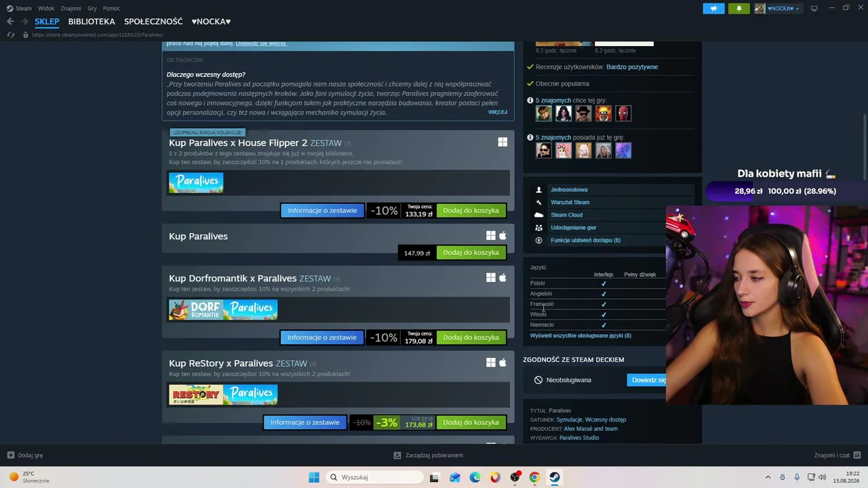
Task: Open the volume icon in the system tray
Action: pos(823,477)
